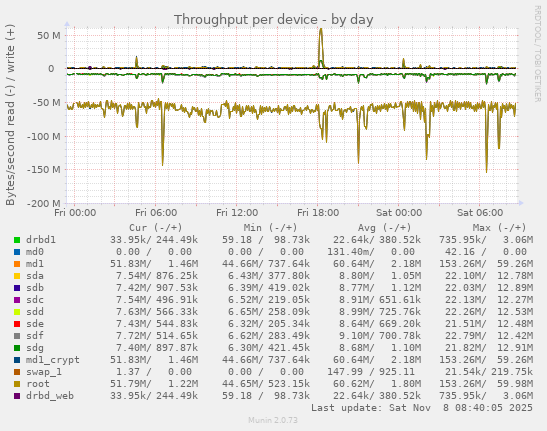Click sdf Max read value 22.79M
This screenshot has height=431, width=547.
465,336
